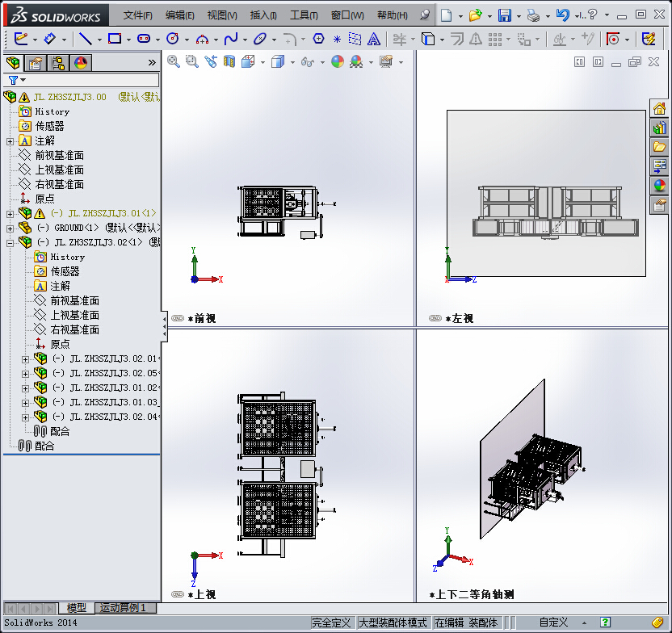Open View Orientation icon

248,61
